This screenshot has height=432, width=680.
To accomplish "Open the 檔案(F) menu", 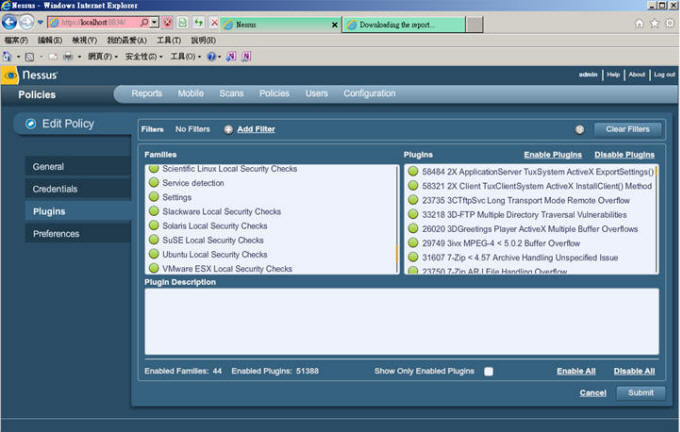I will tap(16, 40).
